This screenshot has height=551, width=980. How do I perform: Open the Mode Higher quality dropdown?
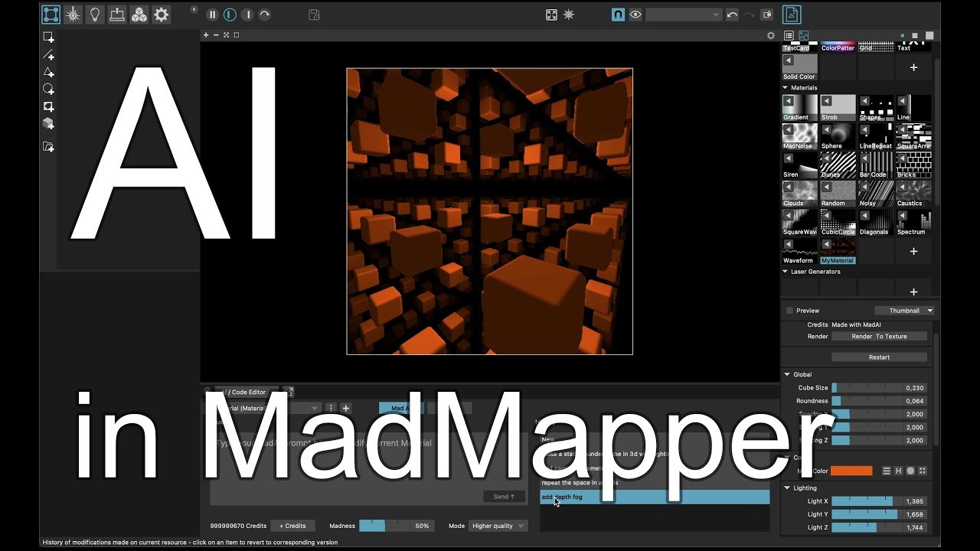[x=498, y=526]
